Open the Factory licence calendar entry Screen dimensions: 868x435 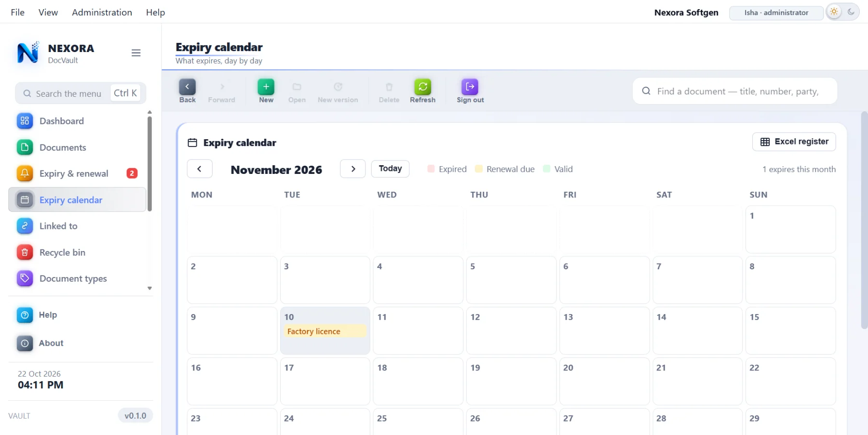click(325, 331)
